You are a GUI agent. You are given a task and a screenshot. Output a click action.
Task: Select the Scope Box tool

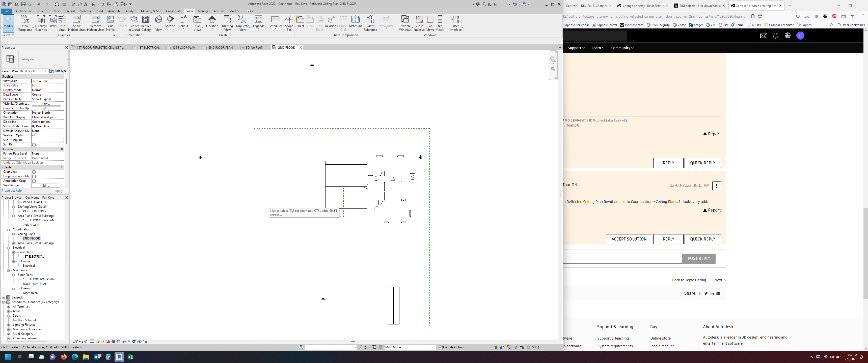point(289,23)
